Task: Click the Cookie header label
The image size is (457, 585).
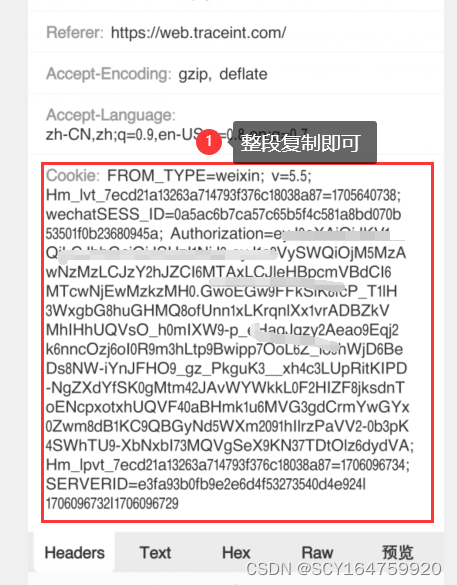Action: click(x=73, y=175)
